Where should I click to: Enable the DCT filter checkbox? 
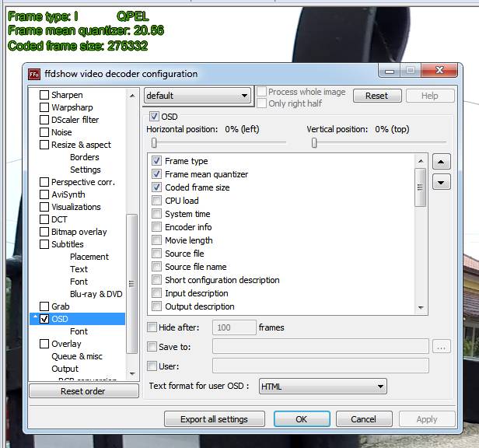coord(44,219)
